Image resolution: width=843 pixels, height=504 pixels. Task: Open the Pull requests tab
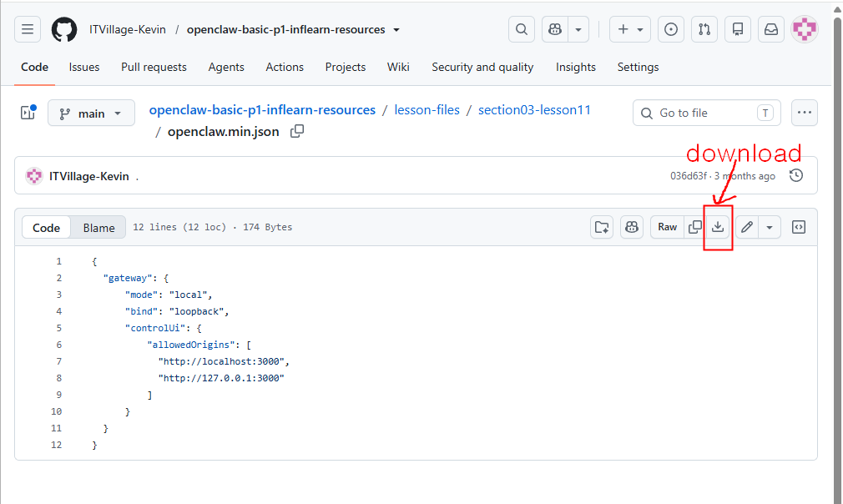tap(154, 67)
